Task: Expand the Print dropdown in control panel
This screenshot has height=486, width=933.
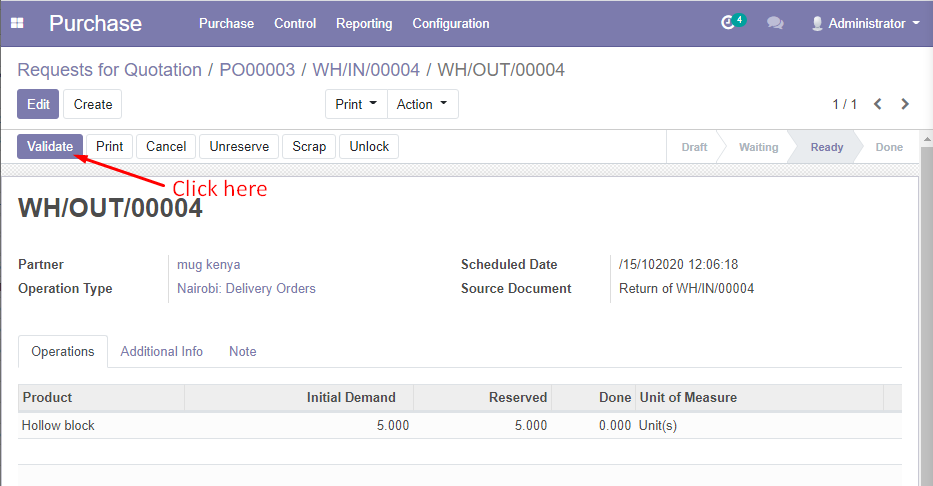Action: [356, 104]
